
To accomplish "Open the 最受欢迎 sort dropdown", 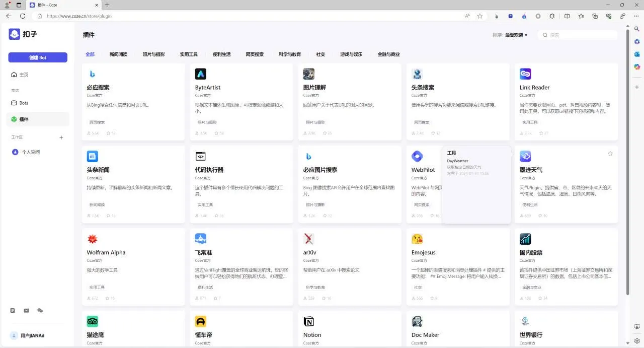I will (516, 35).
